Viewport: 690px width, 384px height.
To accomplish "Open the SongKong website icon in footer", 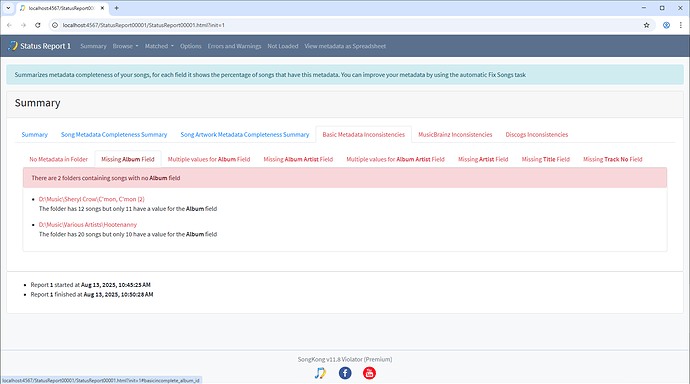I will point(320,373).
